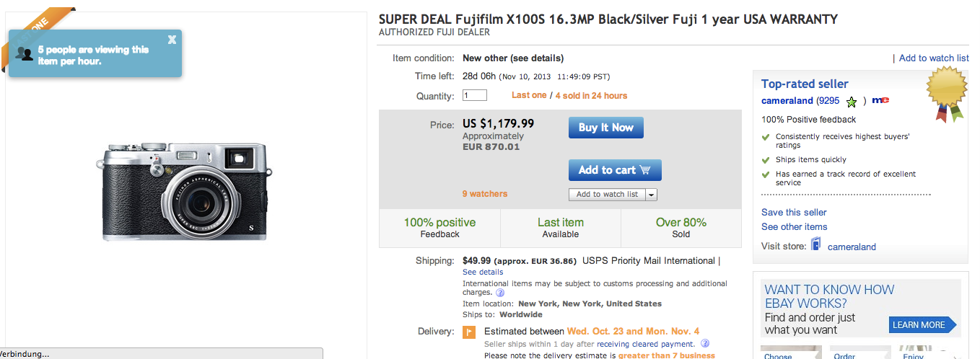Expand the Add to watch list dropdown arrow
This screenshot has height=359, width=980.
pos(651,195)
